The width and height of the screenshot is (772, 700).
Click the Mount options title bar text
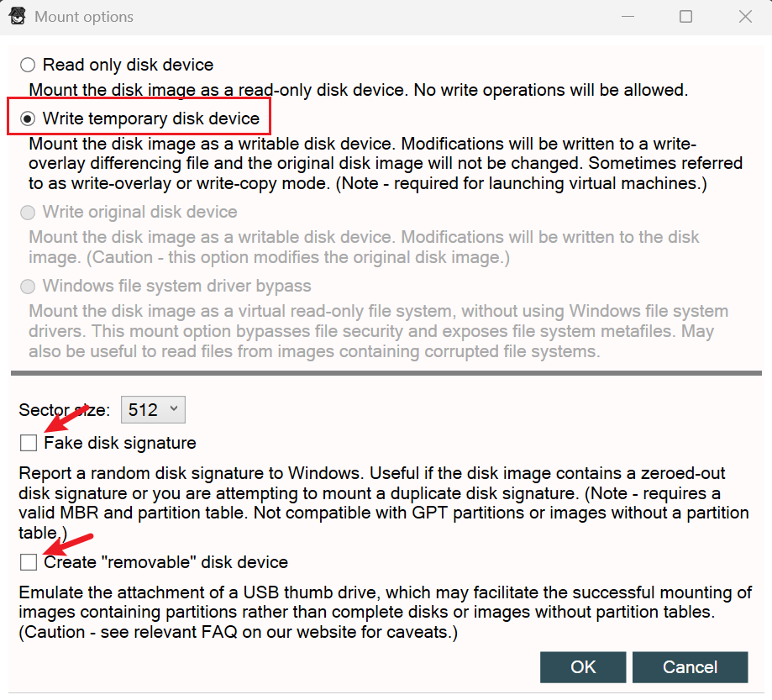pos(84,17)
